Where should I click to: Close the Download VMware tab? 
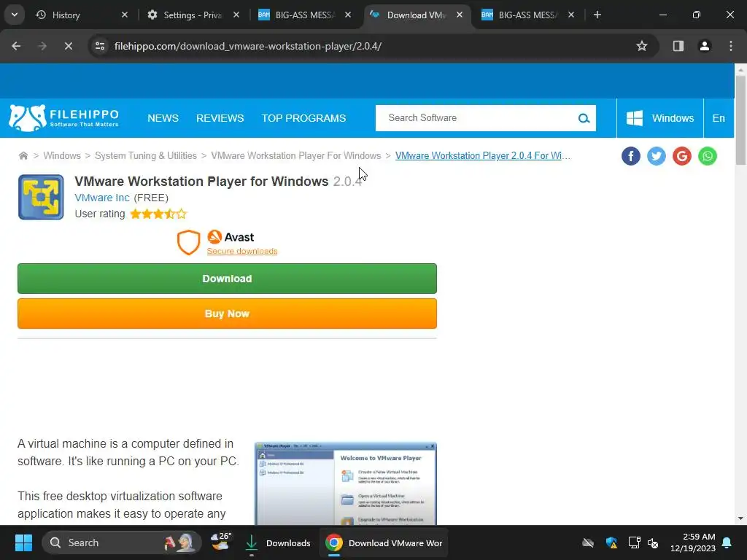460,15
